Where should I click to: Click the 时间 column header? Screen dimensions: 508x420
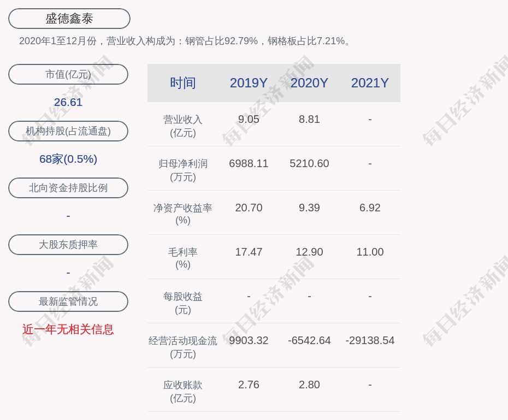pos(183,83)
